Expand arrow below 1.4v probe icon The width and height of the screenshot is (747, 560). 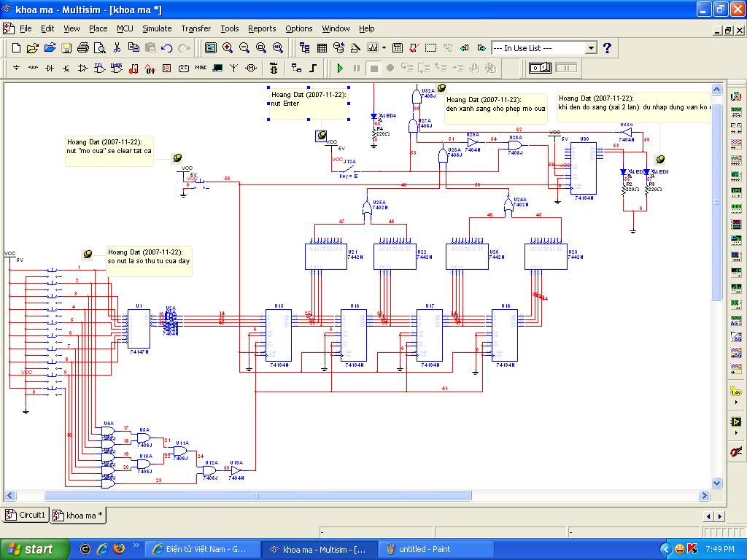(736, 402)
